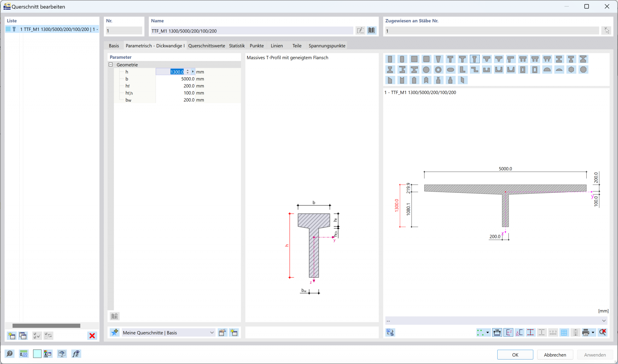Toggle the grid display in preview

[564, 332]
